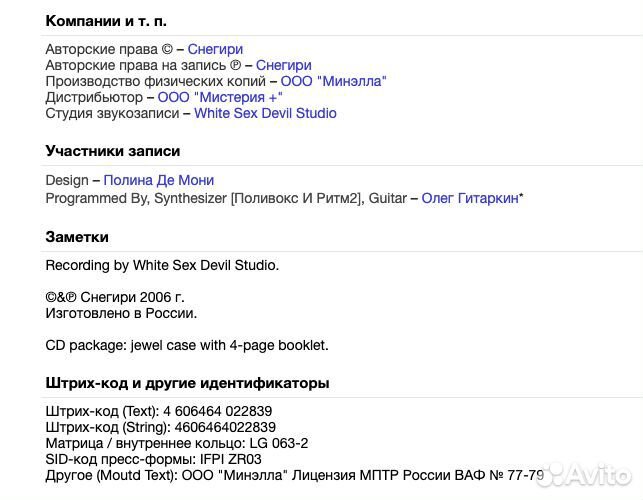Click the "Заметки" section heading
The image size is (643, 500).
coord(77,237)
